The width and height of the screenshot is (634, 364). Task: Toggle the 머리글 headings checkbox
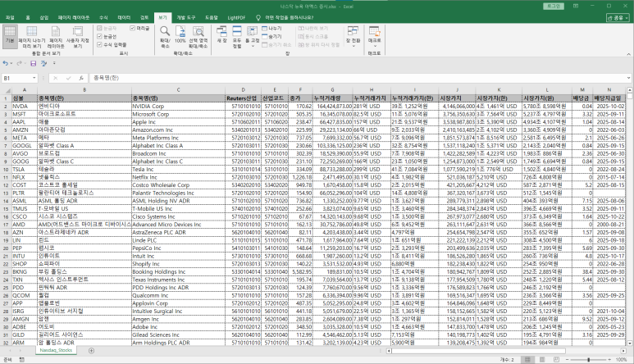(132, 28)
